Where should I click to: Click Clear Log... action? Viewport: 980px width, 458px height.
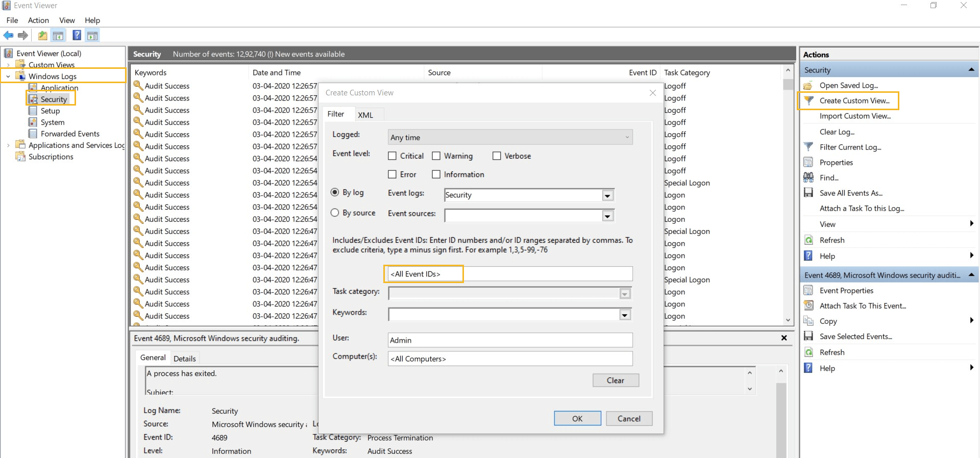click(x=837, y=132)
